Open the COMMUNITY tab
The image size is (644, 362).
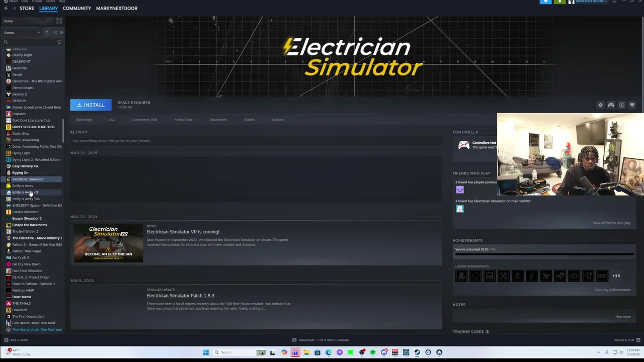[x=76, y=8]
